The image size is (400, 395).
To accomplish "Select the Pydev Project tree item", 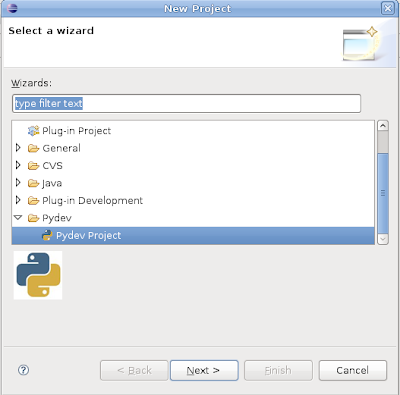I will (193, 236).
